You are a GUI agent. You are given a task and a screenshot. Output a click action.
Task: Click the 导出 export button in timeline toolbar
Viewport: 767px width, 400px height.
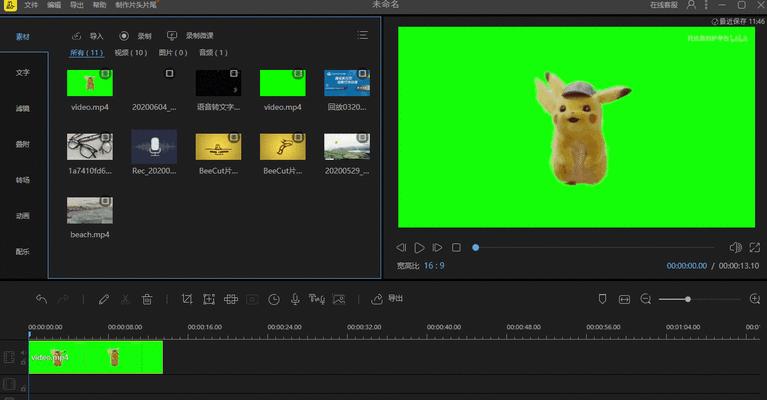[386, 298]
